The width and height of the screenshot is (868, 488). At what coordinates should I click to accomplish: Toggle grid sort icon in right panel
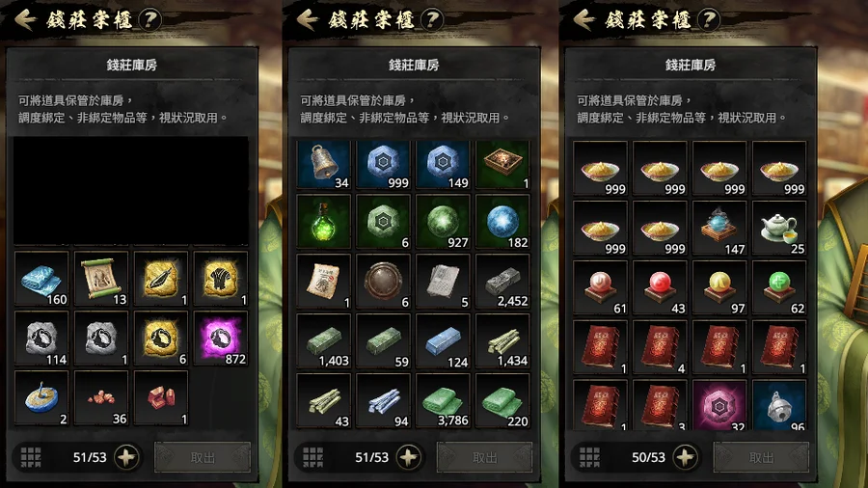tap(589, 457)
